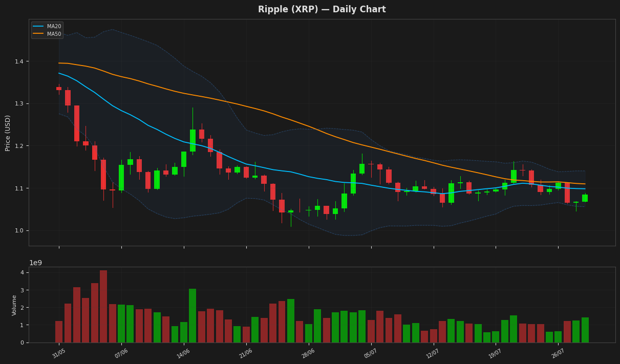Click the 1.2 price axis tick label
Screen dimensions: 620x364
[19, 146]
